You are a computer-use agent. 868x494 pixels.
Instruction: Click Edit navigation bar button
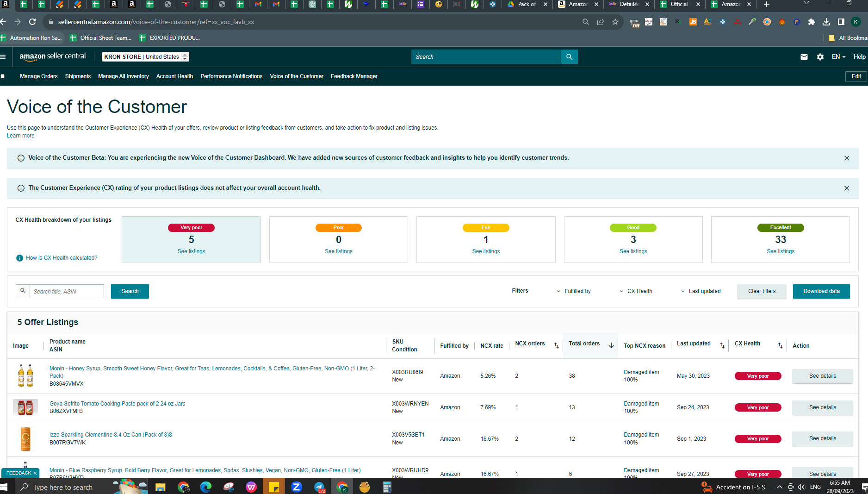[856, 76]
